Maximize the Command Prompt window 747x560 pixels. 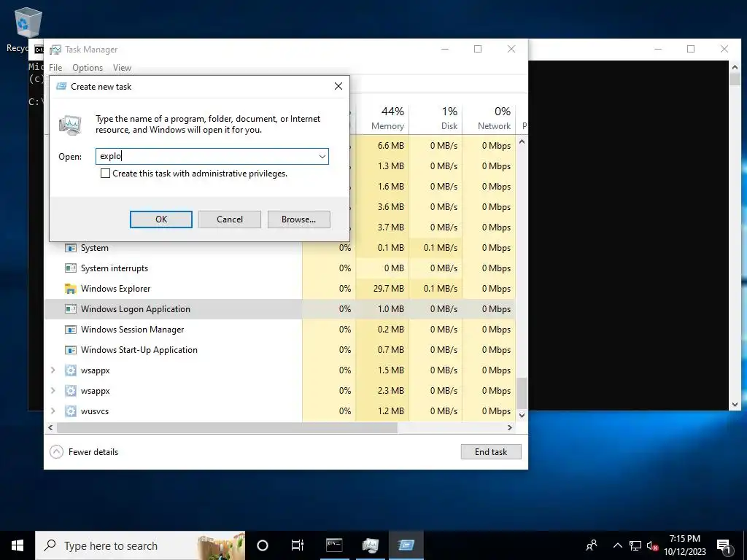coord(691,49)
